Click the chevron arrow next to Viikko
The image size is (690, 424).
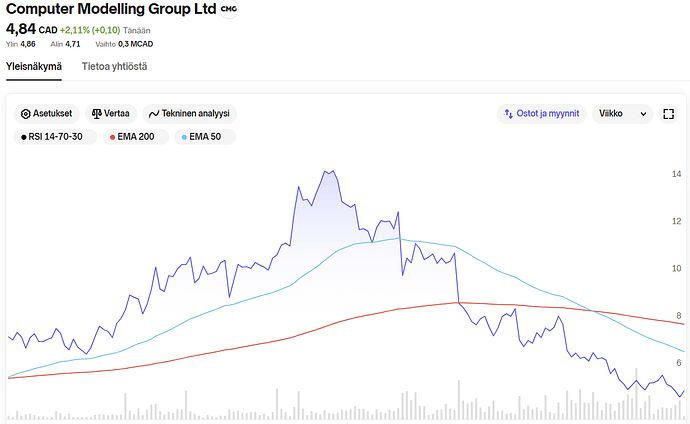643,114
